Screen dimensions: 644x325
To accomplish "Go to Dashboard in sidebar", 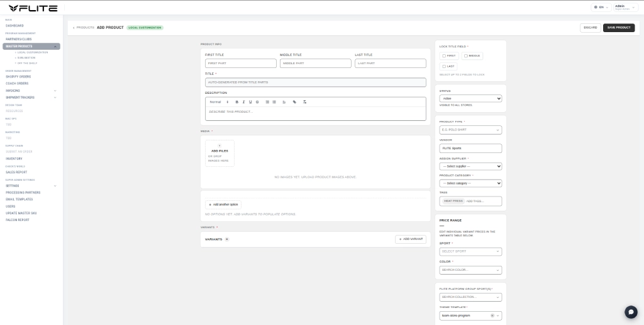I will click(x=15, y=25).
